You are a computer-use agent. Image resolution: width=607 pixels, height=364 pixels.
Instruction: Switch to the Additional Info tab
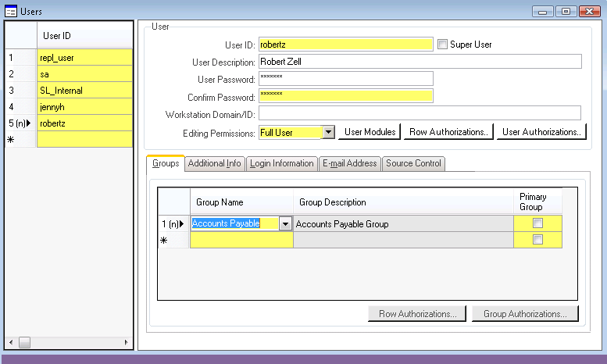214,163
